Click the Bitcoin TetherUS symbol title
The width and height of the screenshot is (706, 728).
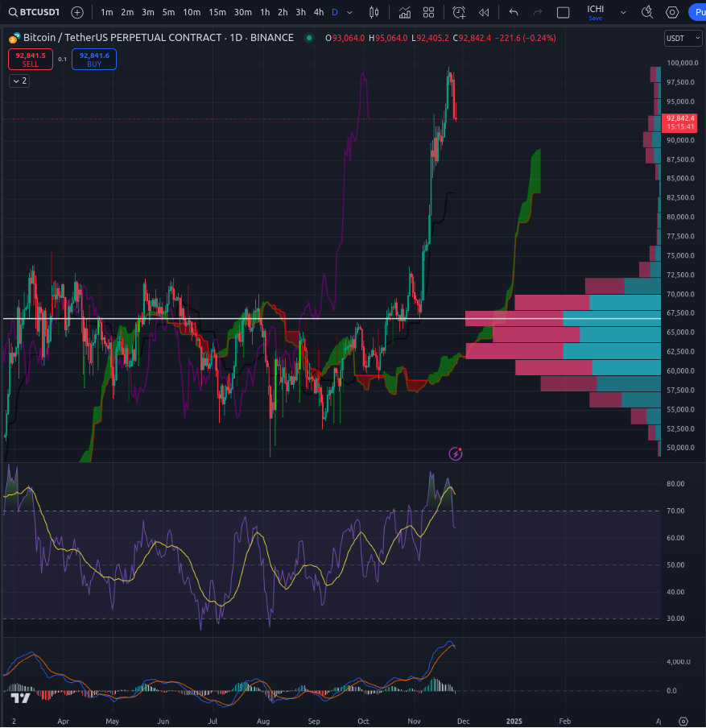pos(159,38)
